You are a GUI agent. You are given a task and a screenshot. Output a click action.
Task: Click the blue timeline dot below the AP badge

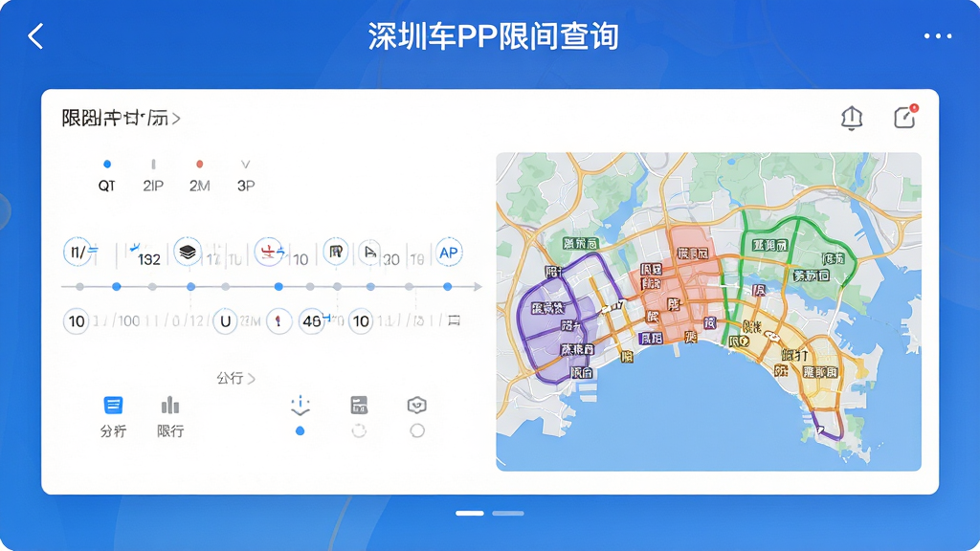(x=448, y=287)
